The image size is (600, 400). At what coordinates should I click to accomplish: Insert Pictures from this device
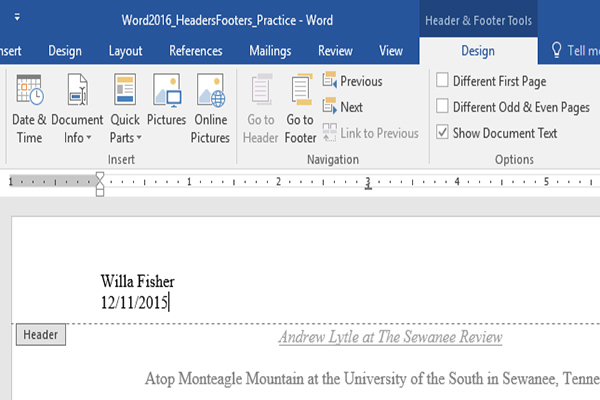coord(166,100)
